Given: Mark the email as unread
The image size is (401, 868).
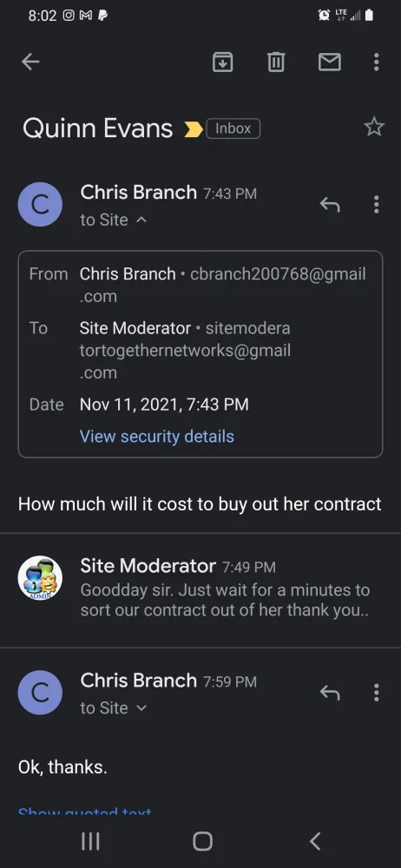Looking at the screenshot, I should (330, 62).
